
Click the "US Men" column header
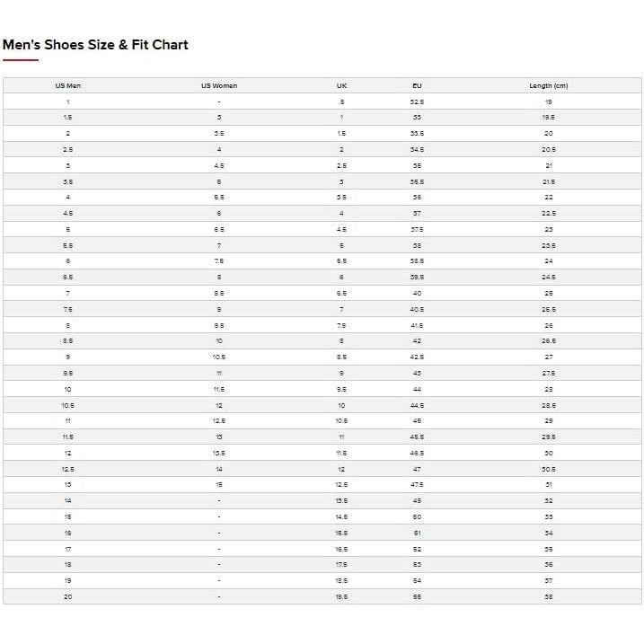(x=68, y=85)
